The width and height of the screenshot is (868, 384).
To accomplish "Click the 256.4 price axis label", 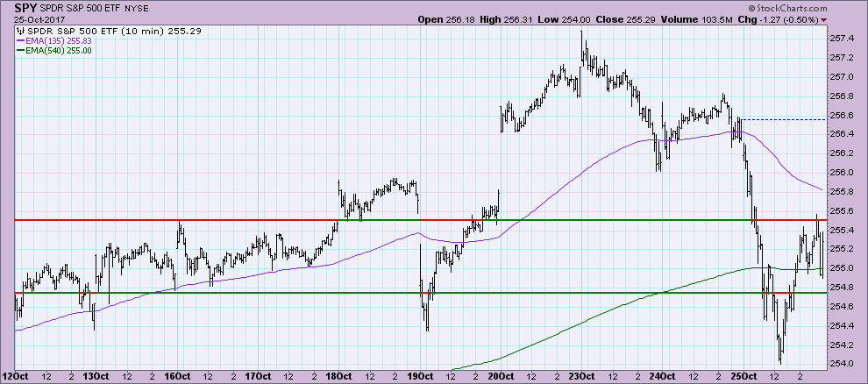I will click(842, 134).
